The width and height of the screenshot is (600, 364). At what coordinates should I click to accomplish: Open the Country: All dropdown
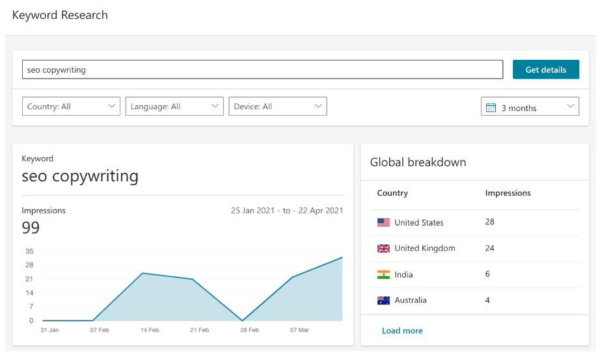(71, 107)
